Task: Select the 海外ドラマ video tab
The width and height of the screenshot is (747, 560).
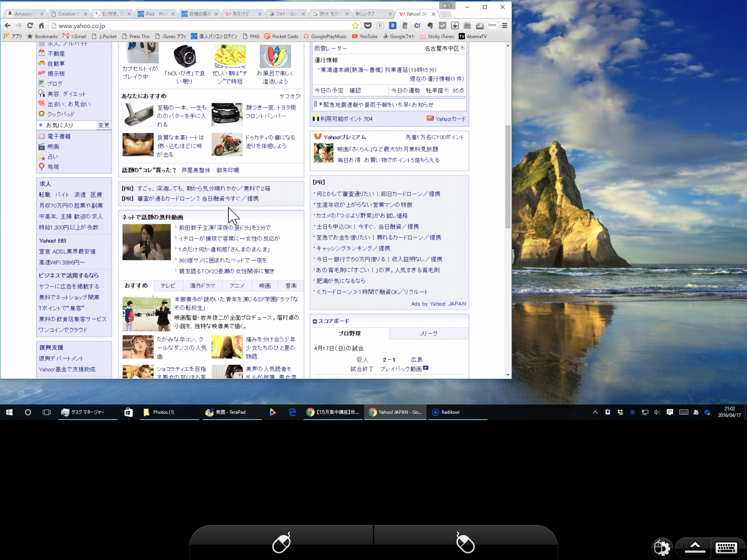Action: tap(202, 285)
